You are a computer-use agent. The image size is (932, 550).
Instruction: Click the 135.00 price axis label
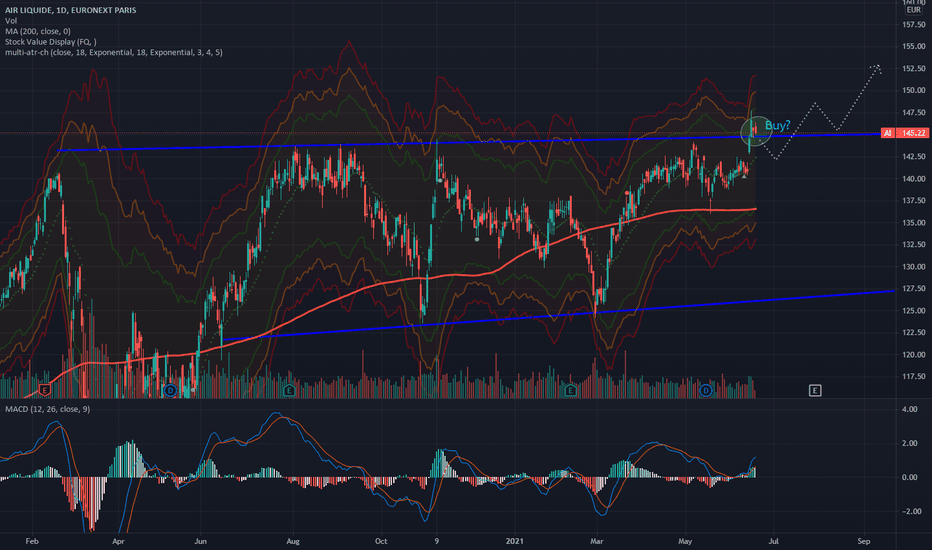click(x=914, y=222)
